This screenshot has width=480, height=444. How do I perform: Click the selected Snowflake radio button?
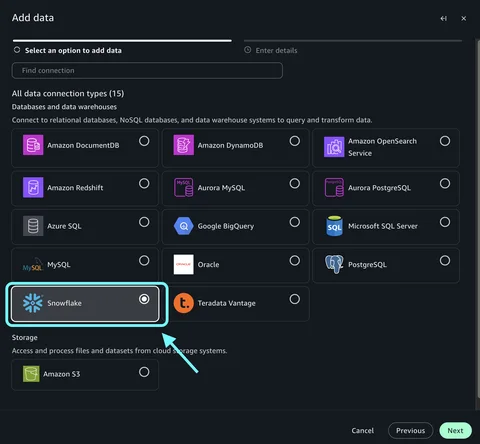coord(144,299)
